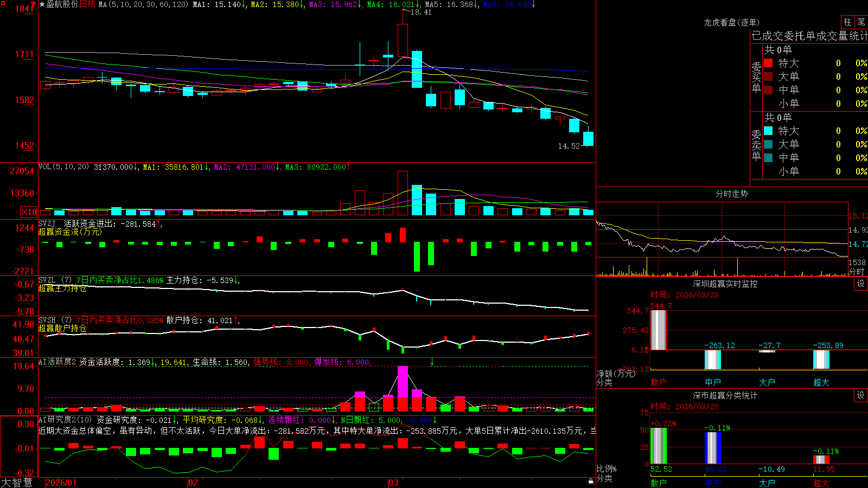868x488 pixels.
Task: Click the star icon beside 盛航股份
Action: [x=42, y=4]
